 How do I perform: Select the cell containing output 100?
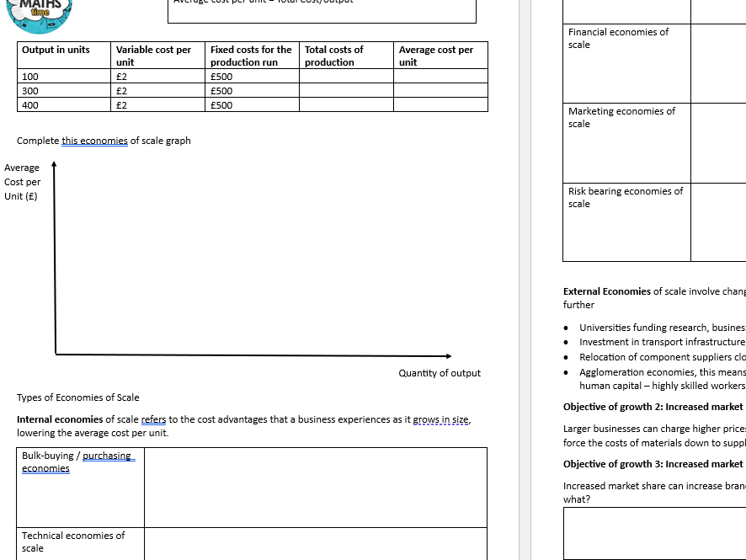click(x=64, y=76)
